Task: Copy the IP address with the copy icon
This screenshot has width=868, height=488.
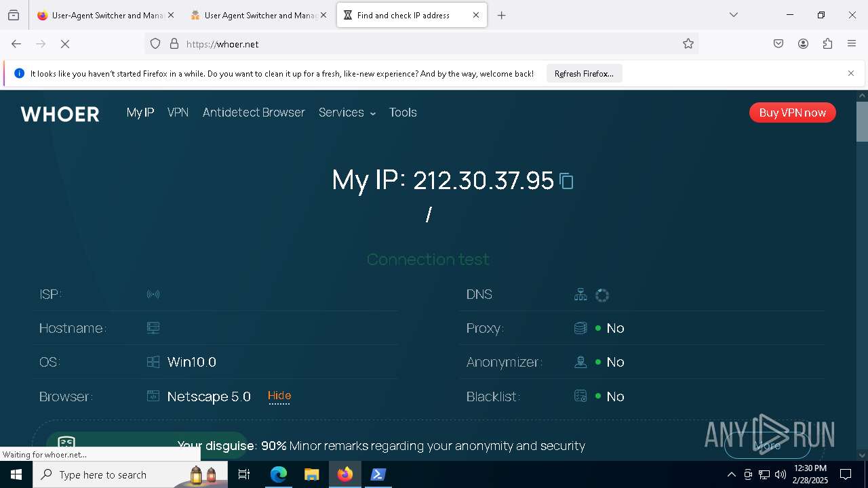Action: point(566,181)
